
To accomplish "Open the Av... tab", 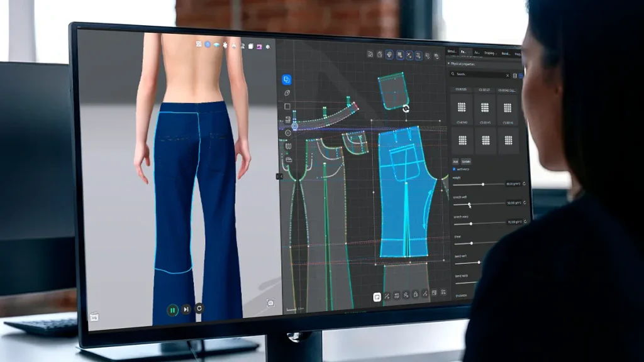I will 477,53.
